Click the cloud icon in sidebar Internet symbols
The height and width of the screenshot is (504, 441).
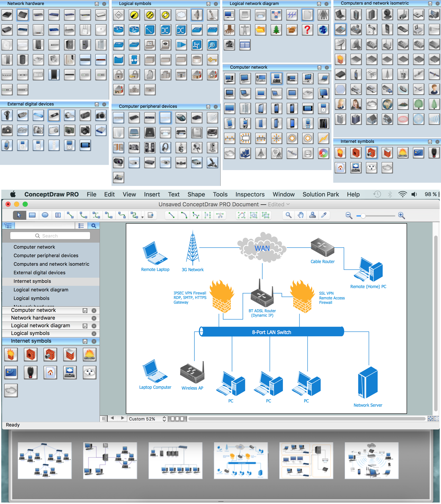pyautogui.click(x=11, y=390)
